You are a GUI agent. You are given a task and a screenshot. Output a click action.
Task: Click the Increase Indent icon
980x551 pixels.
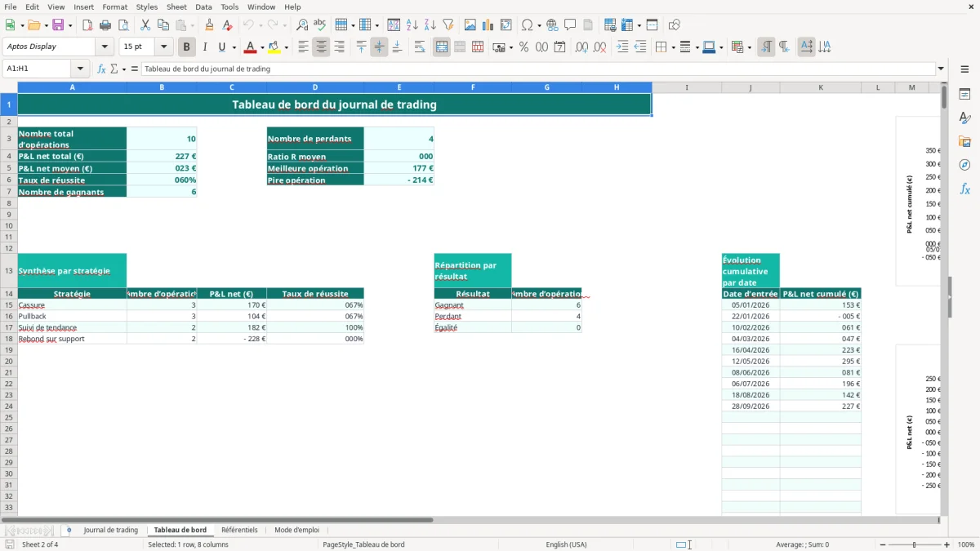tap(622, 47)
